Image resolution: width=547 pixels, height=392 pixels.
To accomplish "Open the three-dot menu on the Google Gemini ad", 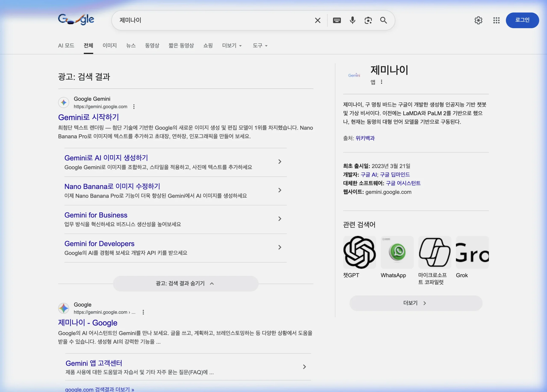I will (134, 106).
